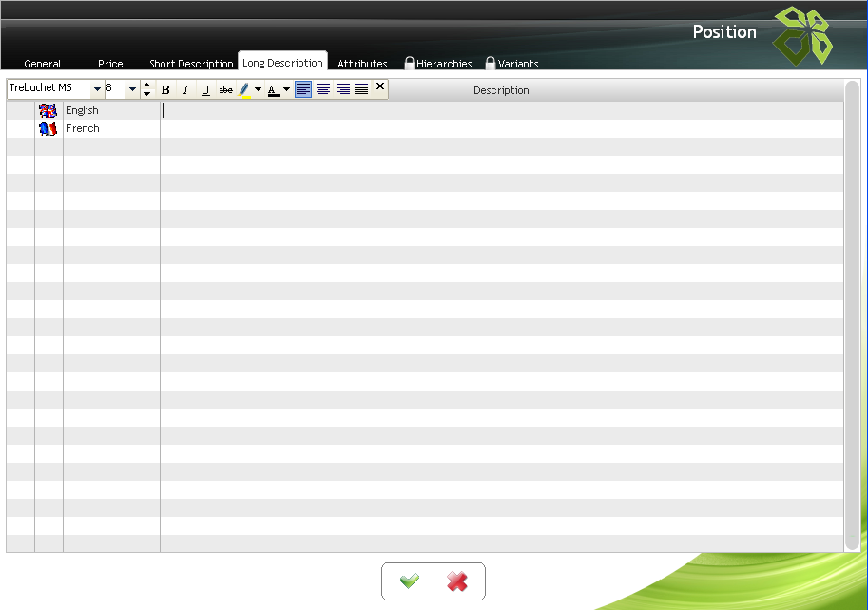Image resolution: width=868 pixels, height=610 pixels.
Task: Open the font size dropdown
Action: click(132, 89)
